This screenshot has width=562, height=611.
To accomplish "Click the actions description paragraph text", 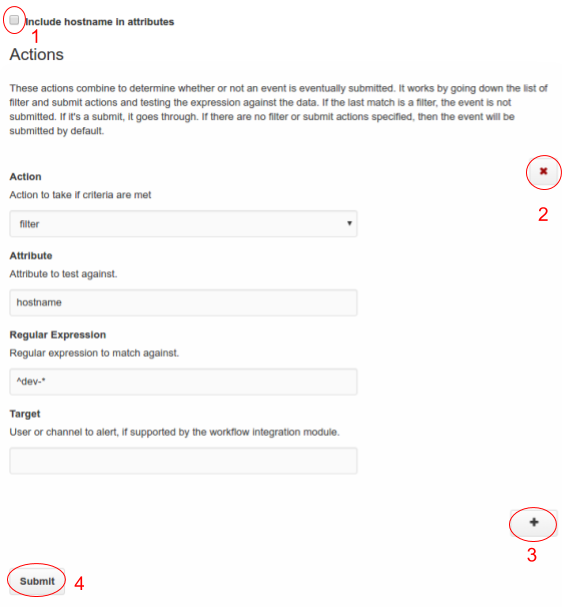I will tap(279, 109).
